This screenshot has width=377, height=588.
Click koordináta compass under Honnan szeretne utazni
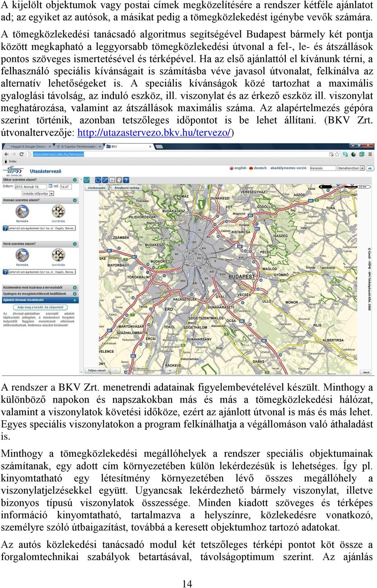coord(58,211)
